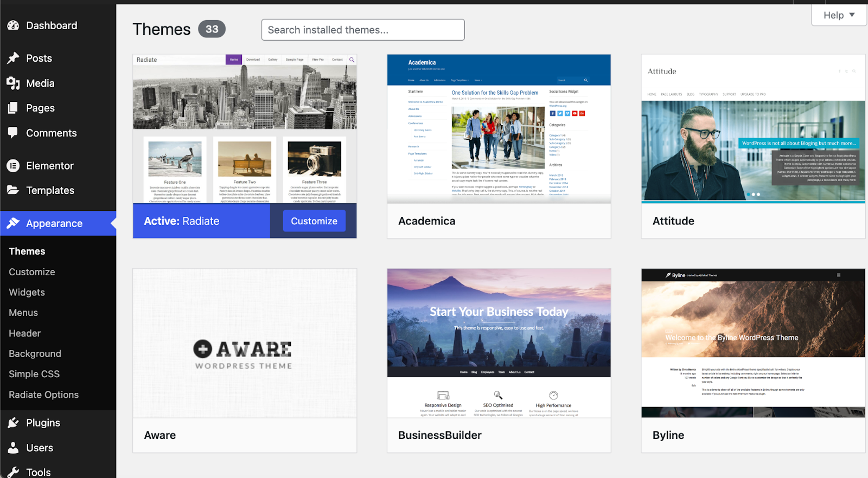
Task: Click the Attitude theme name
Action: [x=673, y=221]
